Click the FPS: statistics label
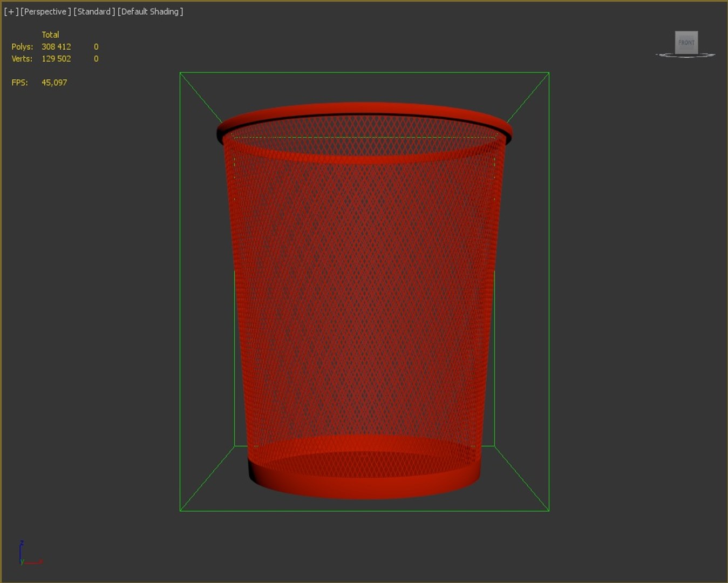Viewport: 728px width, 583px height. (x=19, y=83)
